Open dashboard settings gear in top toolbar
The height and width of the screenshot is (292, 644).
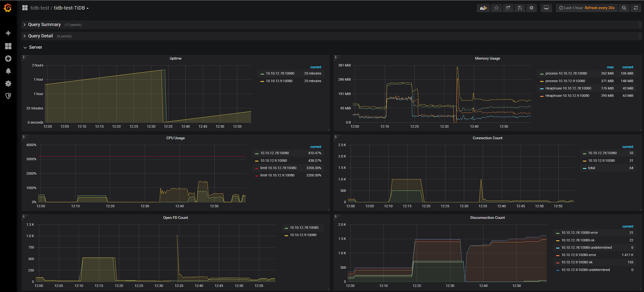click(x=531, y=8)
